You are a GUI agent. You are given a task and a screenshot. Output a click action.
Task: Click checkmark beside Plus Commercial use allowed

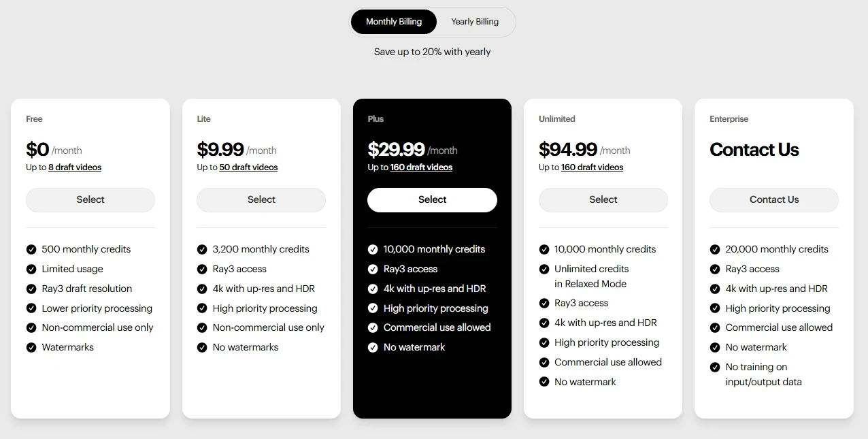click(373, 327)
